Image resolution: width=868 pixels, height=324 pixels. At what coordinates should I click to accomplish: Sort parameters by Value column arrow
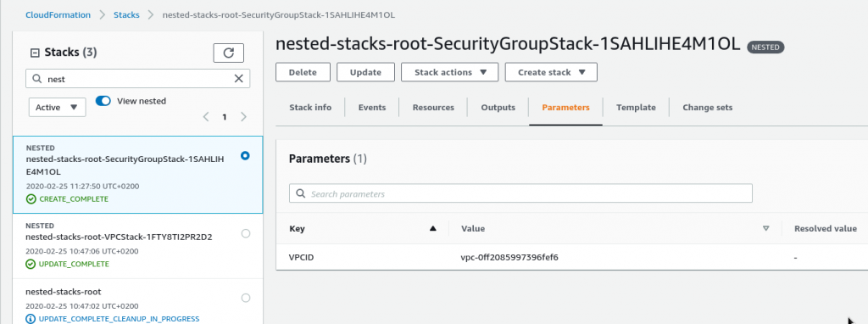point(766,228)
